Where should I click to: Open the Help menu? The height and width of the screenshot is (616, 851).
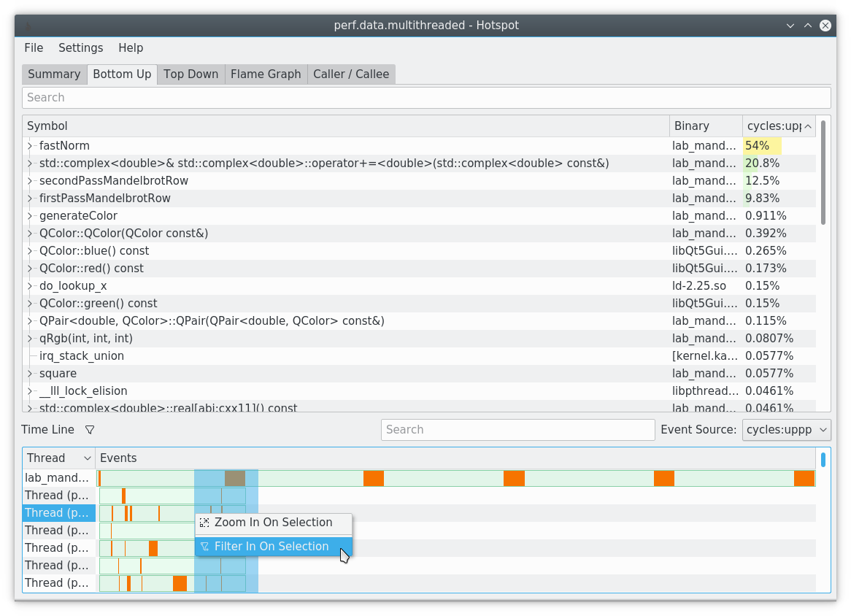tap(131, 48)
